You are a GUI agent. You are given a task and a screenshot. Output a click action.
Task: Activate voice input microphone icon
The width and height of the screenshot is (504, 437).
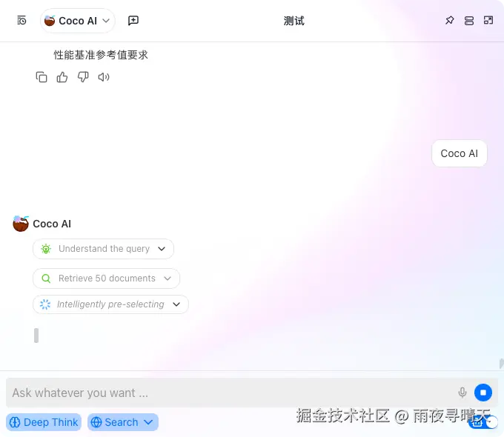(462, 393)
